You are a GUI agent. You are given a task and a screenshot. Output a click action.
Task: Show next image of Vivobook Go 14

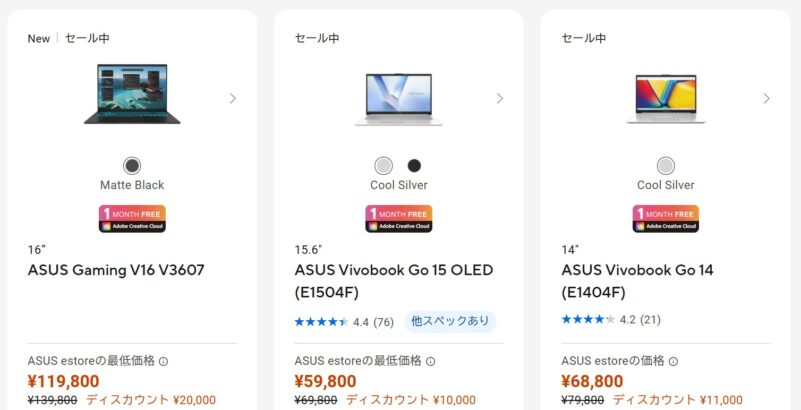click(767, 98)
